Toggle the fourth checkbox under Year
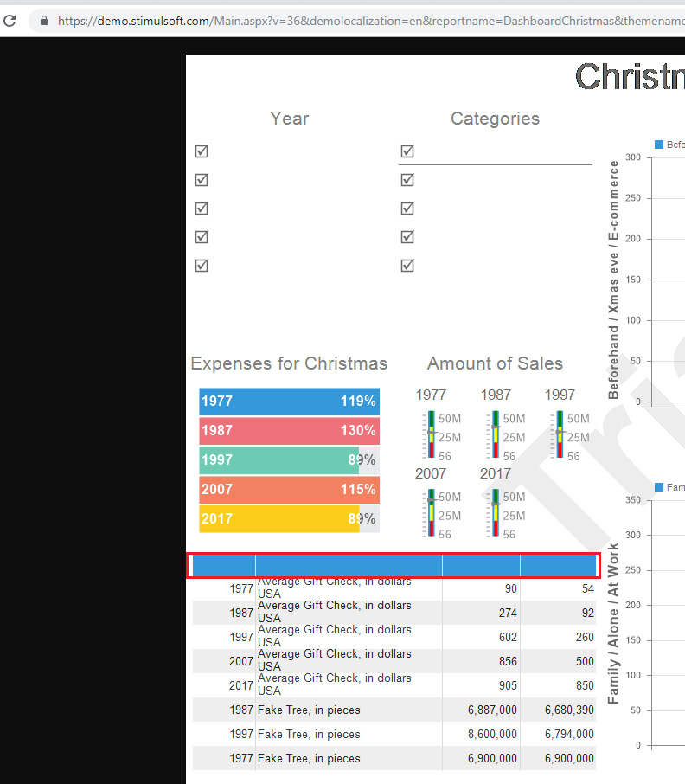Viewport: 685px width, 784px height. pos(202,236)
